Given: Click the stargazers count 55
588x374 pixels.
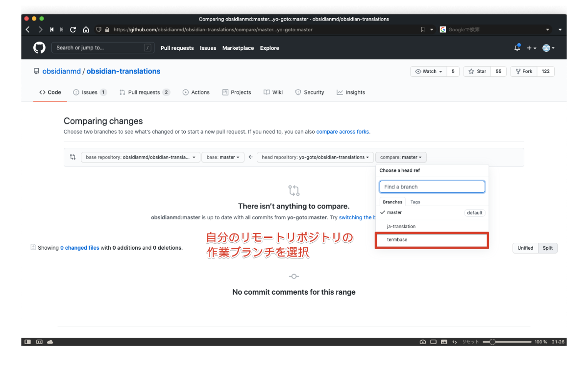Looking at the screenshot, I should 498,71.
